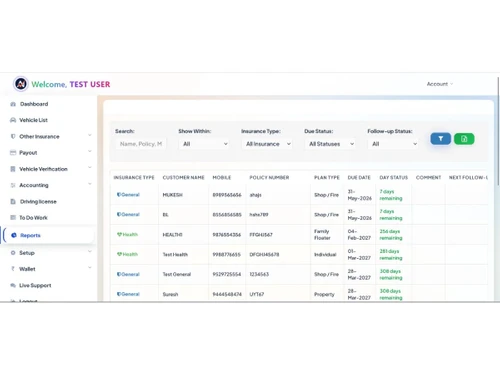Click the Insurance Type column header
The image size is (500, 375).
134,178
